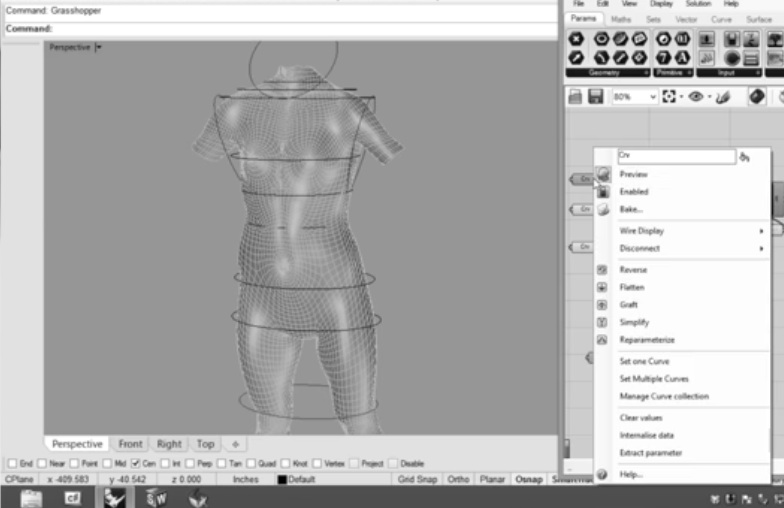The height and width of the screenshot is (508, 784).
Task: Click the Default layer black color swatch
Action: [282, 480]
